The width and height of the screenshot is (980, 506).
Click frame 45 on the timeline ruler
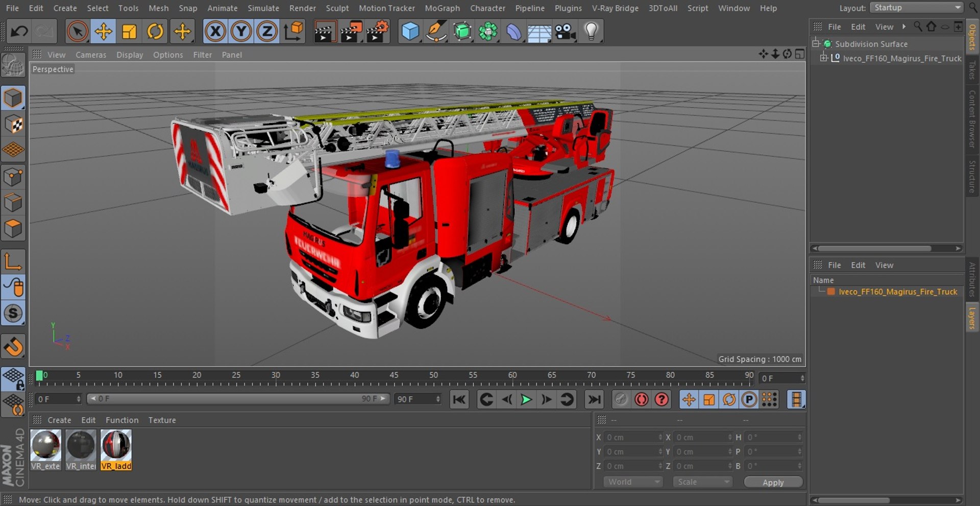pyautogui.click(x=394, y=376)
